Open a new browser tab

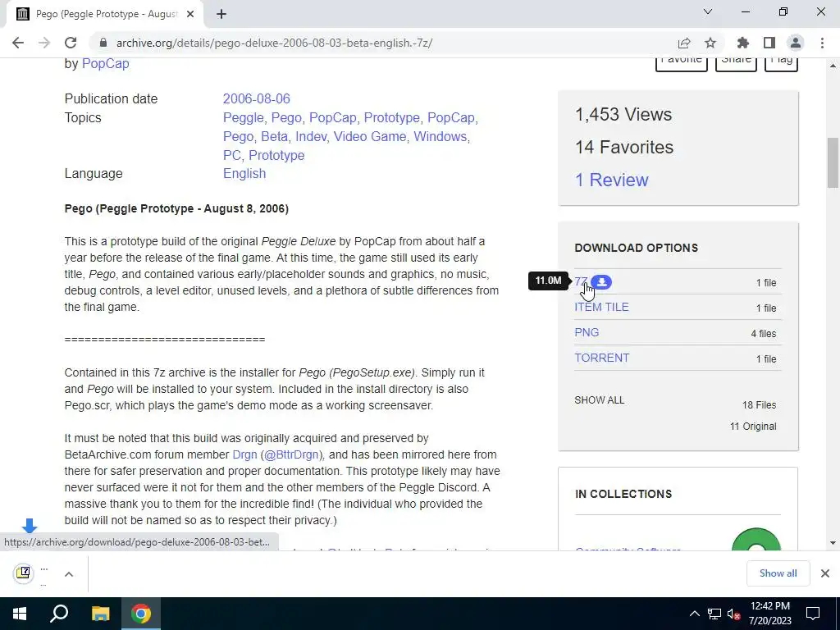221,14
